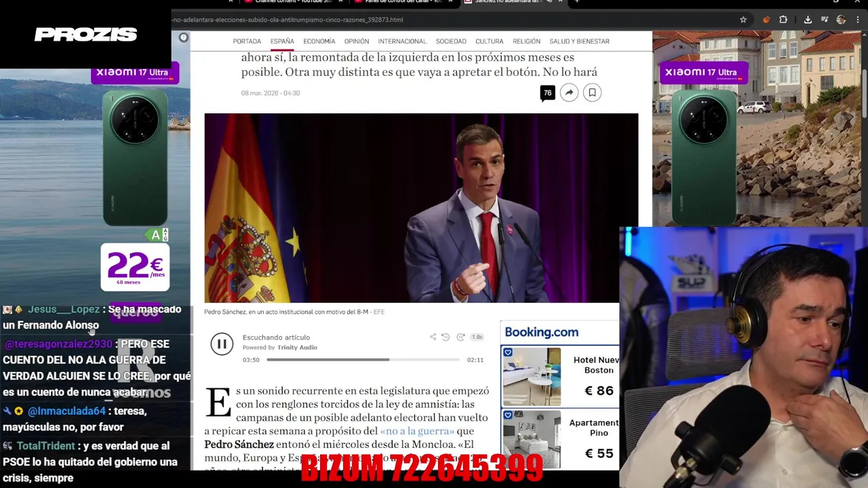Open the España section
This screenshot has width=868, height=488.
[x=282, y=41]
